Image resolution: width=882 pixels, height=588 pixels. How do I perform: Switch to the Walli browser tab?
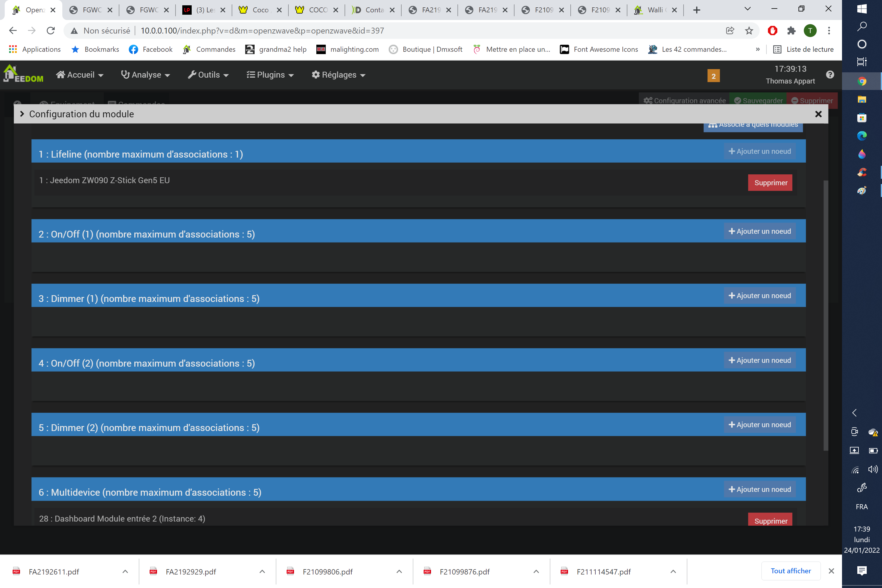click(x=655, y=10)
